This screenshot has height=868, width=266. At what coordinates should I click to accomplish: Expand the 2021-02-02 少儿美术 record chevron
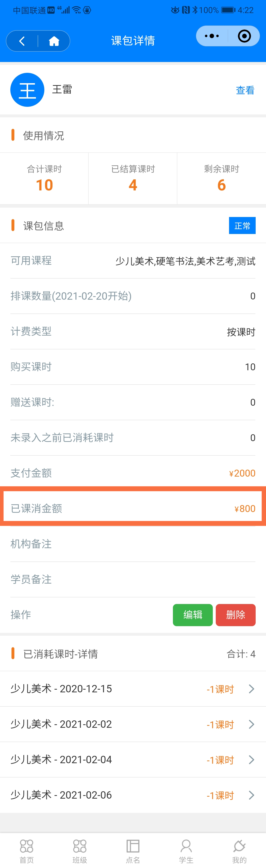tap(251, 724)
